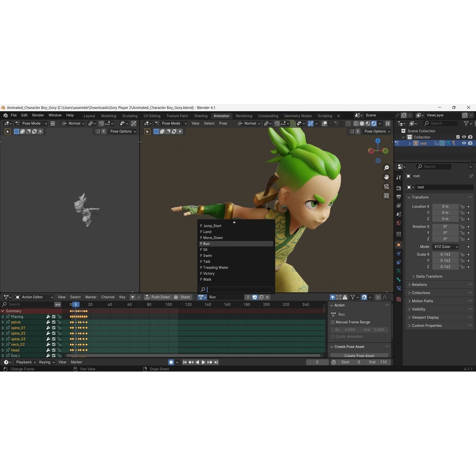Play the animation forward
This screenshot has height=476, width=476.
pyautogui.click(x=203, y=362)
